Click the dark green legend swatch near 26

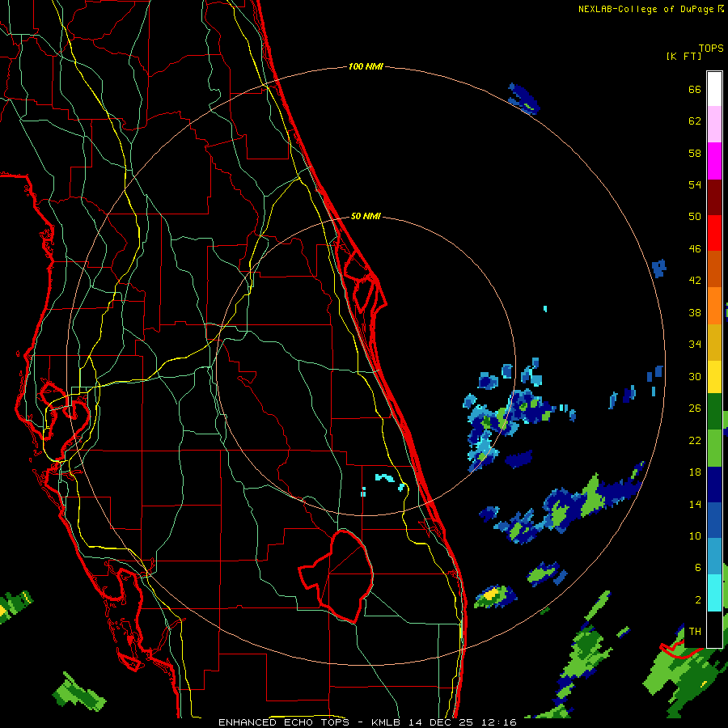point(714,412)
